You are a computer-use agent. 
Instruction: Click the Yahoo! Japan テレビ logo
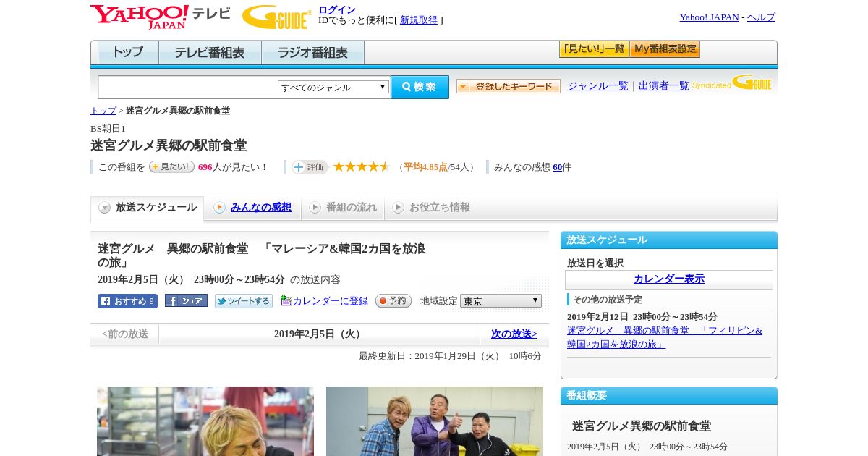[x=160, y=17]
